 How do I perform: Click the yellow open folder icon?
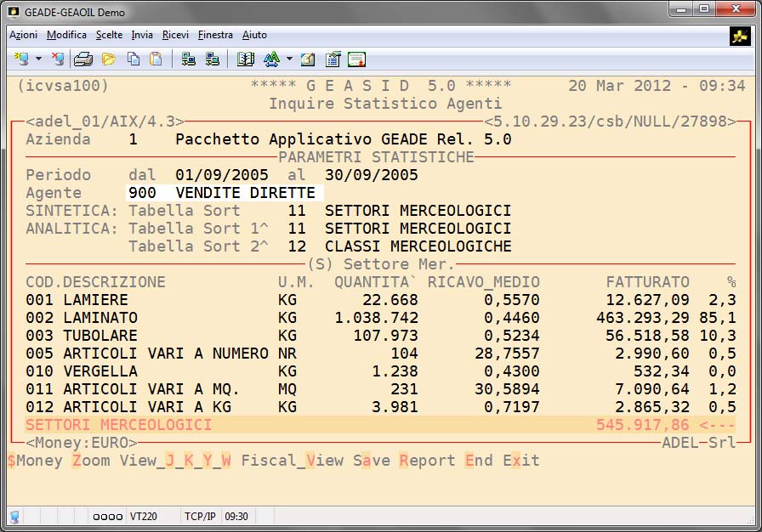click(x=108, y=59)
